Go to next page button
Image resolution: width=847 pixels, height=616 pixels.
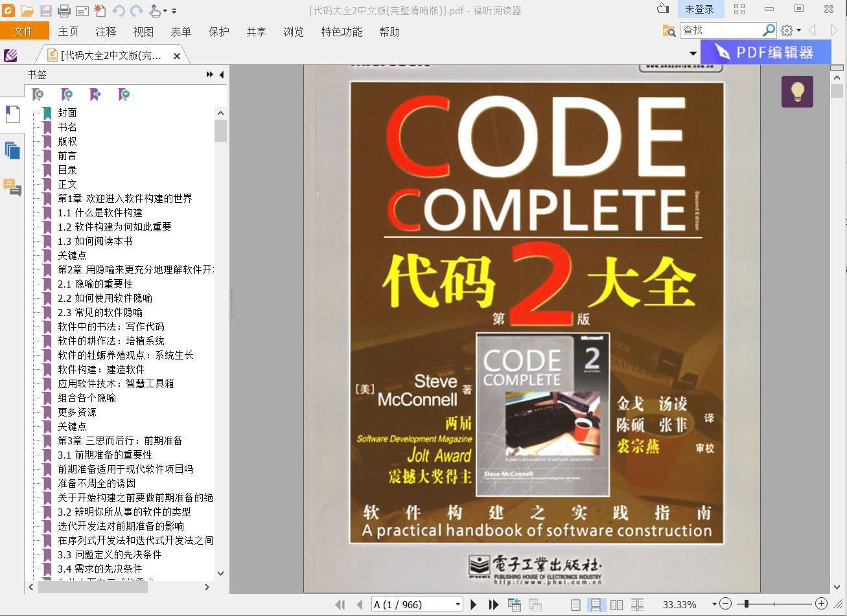click(473, 604)
